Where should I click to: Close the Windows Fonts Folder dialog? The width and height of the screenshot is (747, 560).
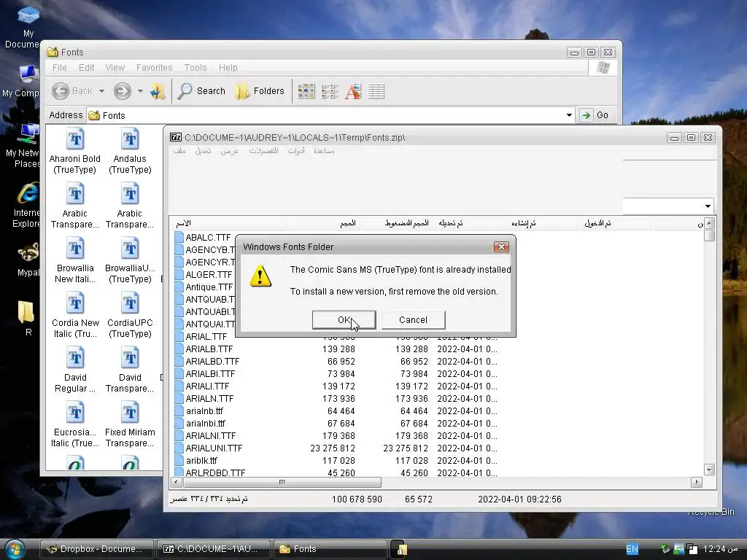500,246
